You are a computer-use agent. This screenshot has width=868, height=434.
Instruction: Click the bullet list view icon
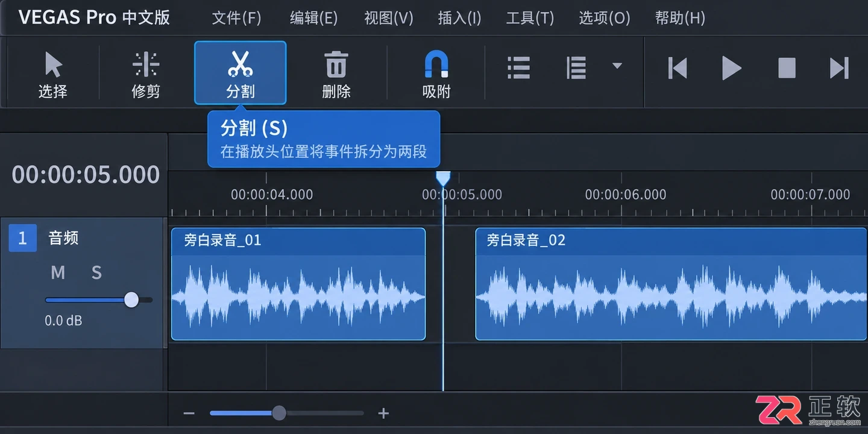[x=518, y=68]
